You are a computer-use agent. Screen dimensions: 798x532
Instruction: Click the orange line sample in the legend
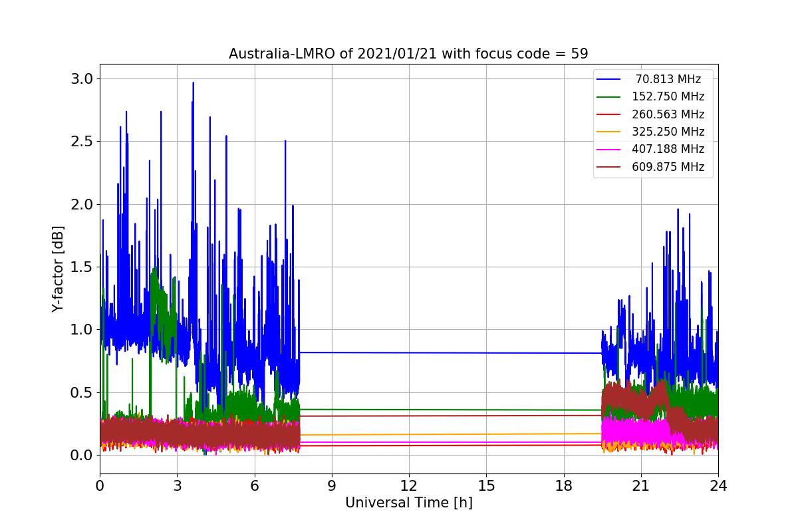coord(609,132)
